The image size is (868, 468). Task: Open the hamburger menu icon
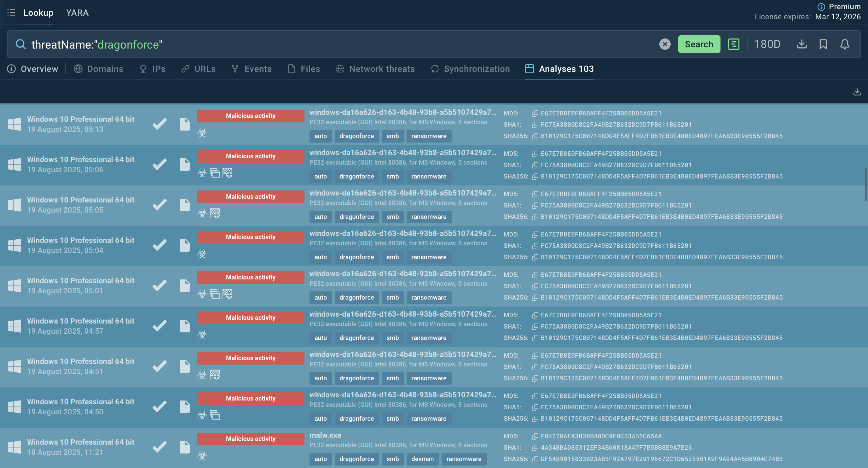pyautogui.click(x=11, y=13)
